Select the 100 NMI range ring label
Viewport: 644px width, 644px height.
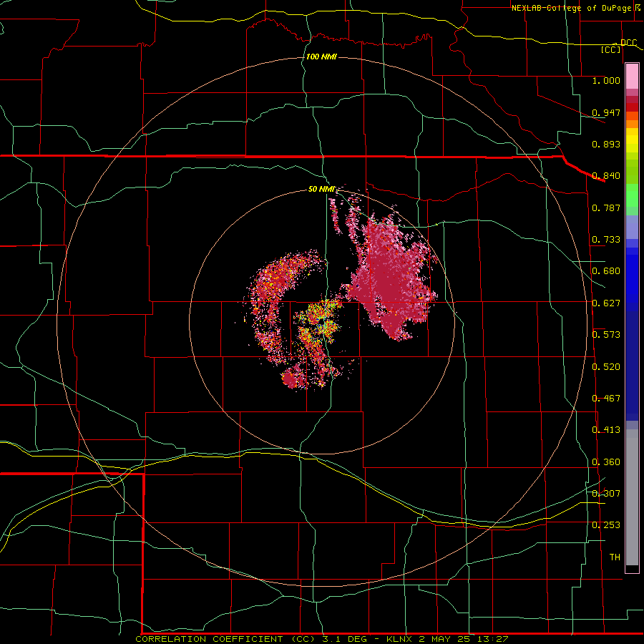tap(321, 57)
